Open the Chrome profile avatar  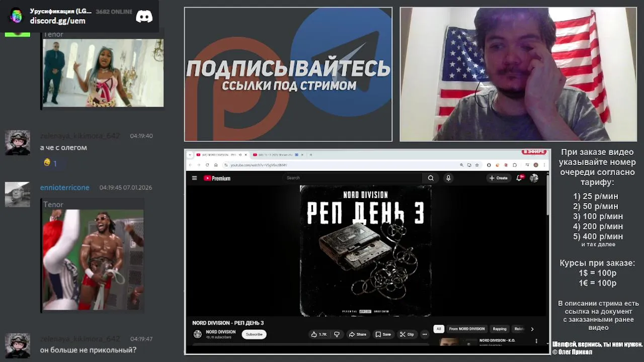pyautogui.click(x=536, y=165)
